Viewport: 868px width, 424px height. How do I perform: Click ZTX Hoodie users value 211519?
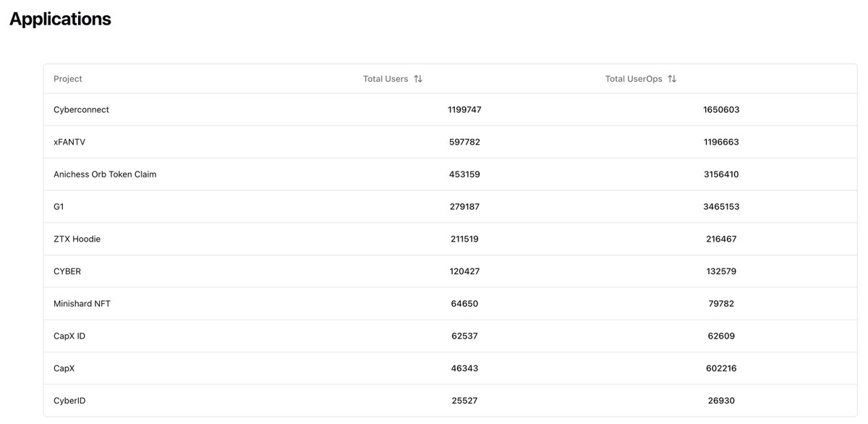tap(464, 239)
